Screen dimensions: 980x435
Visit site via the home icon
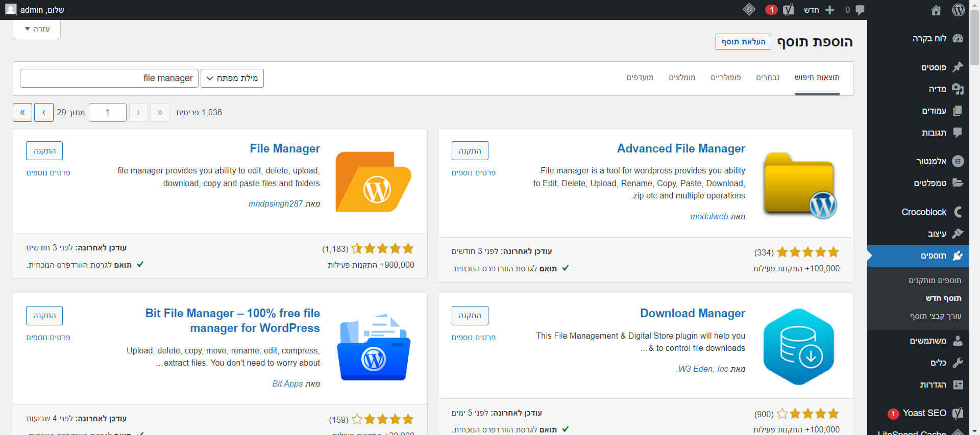[x=936, y=10]
